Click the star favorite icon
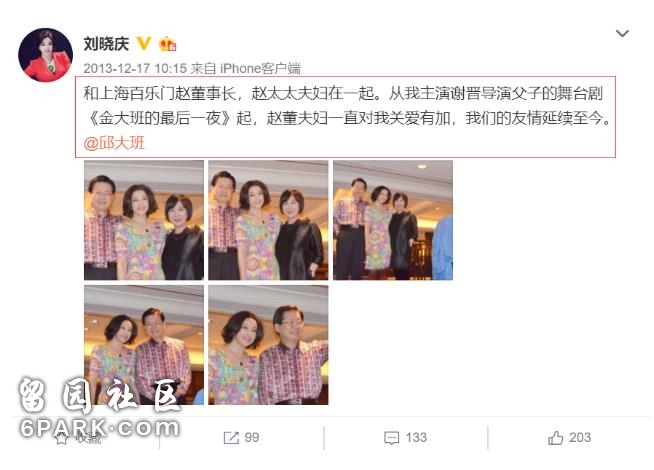Viewport: 654px width, 470px height. tap(61, 438)
